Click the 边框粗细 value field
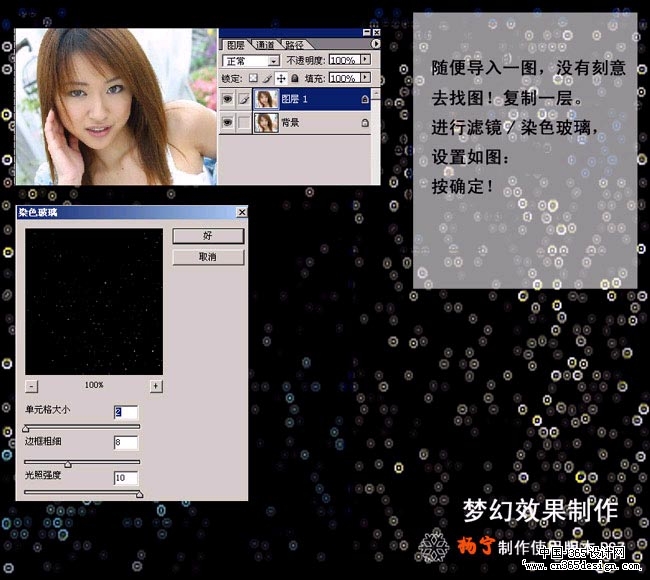This screenshot has width=650, height=580. coord(126,442)
